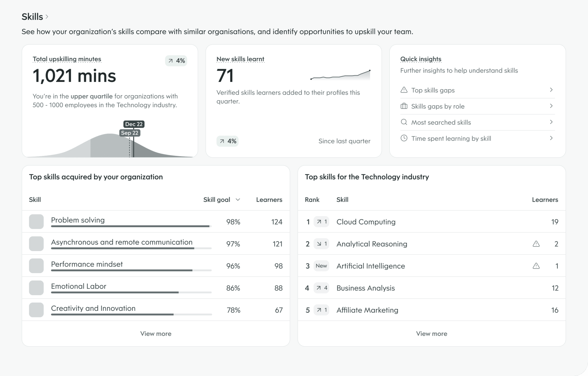Select the Skills gaps by role briefcase icon

tap(404, 106)
